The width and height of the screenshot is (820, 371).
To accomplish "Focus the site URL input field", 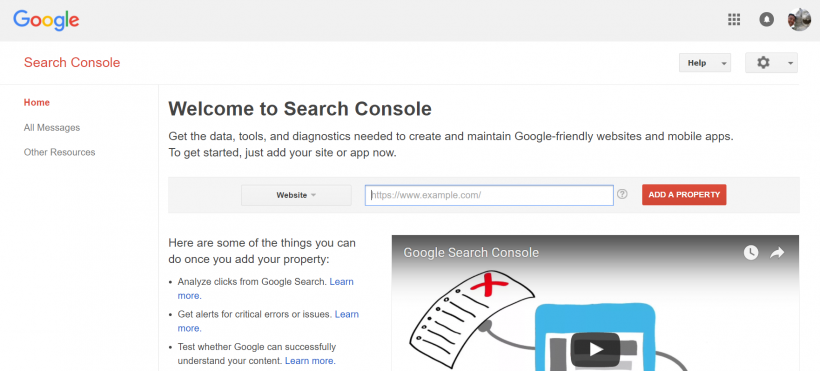I will (489, 195).
